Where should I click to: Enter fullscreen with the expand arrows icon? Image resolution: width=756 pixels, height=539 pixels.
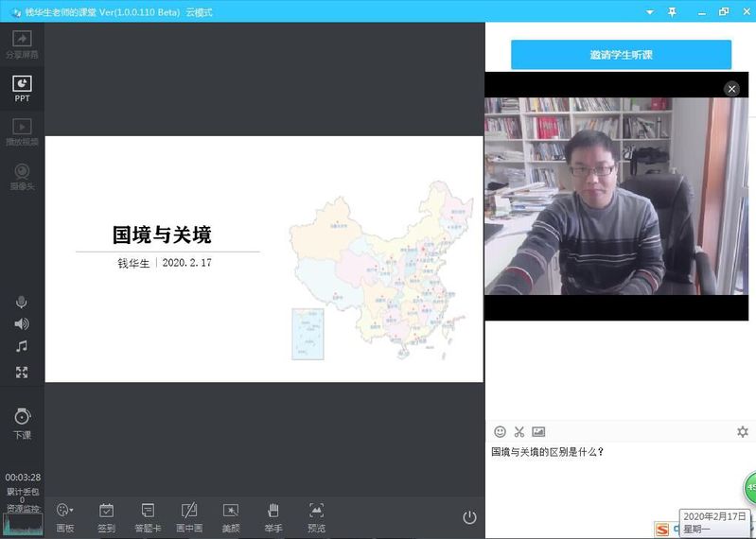(x=22, y=372)
